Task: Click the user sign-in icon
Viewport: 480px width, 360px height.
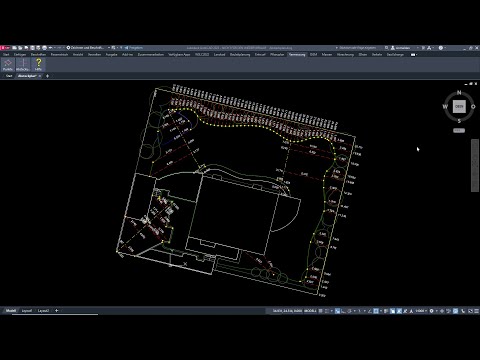Action: (x=393, y=48)
